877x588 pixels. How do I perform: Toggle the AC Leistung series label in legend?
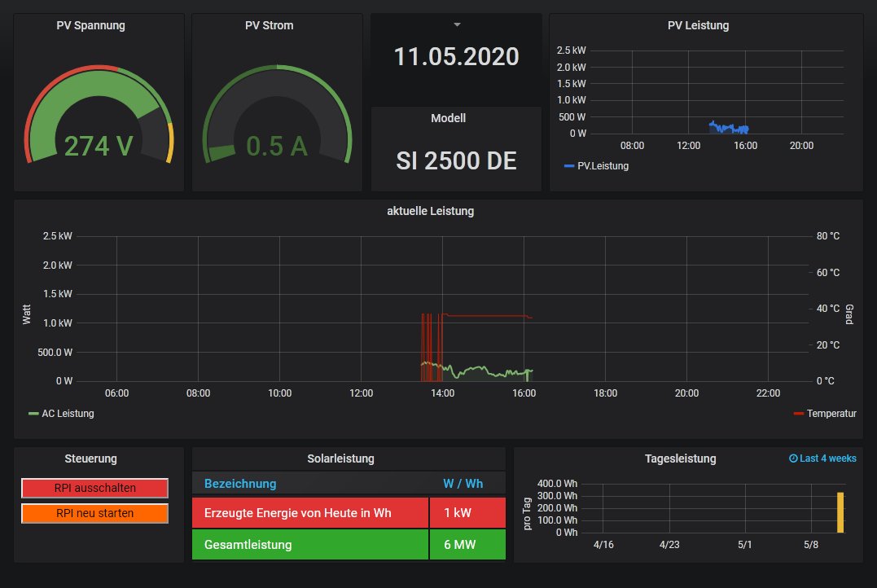click(x=68, y=414)
